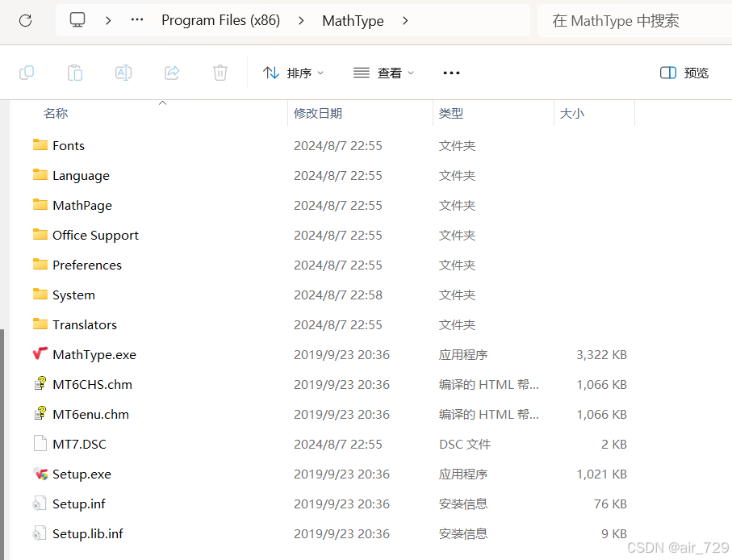
Task: Click the This PC monitor icon in address bar
Action: pyautogui.click(x=77, y=20)
